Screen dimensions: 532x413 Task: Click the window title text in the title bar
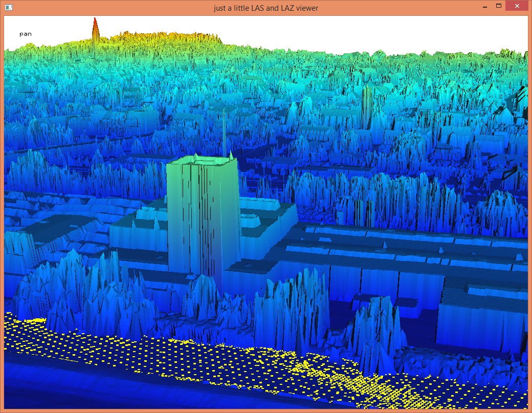coord(266,8)
